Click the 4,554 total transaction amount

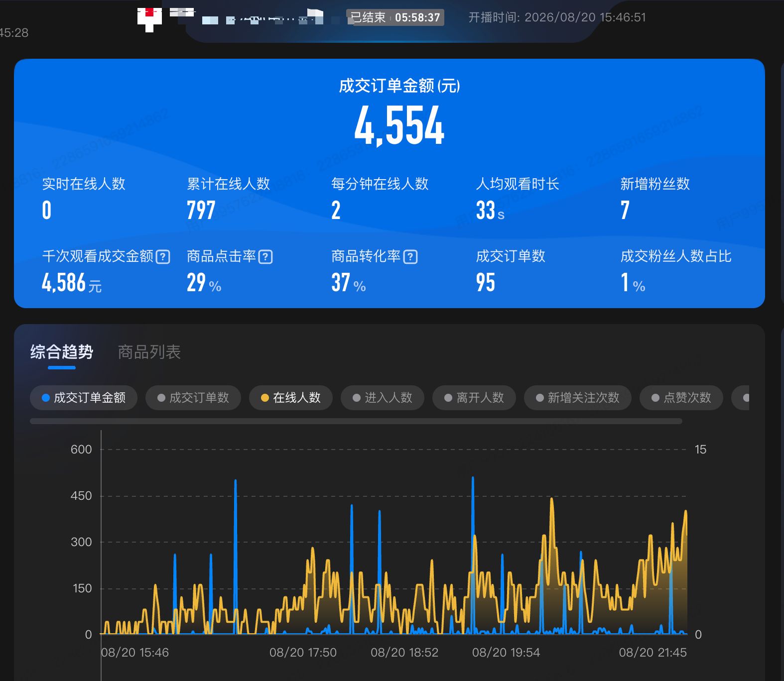tap(399, 126)
